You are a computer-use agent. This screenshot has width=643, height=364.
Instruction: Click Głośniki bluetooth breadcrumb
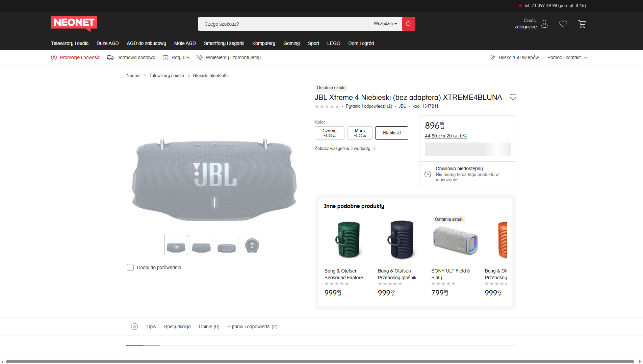tap(210, 76)
